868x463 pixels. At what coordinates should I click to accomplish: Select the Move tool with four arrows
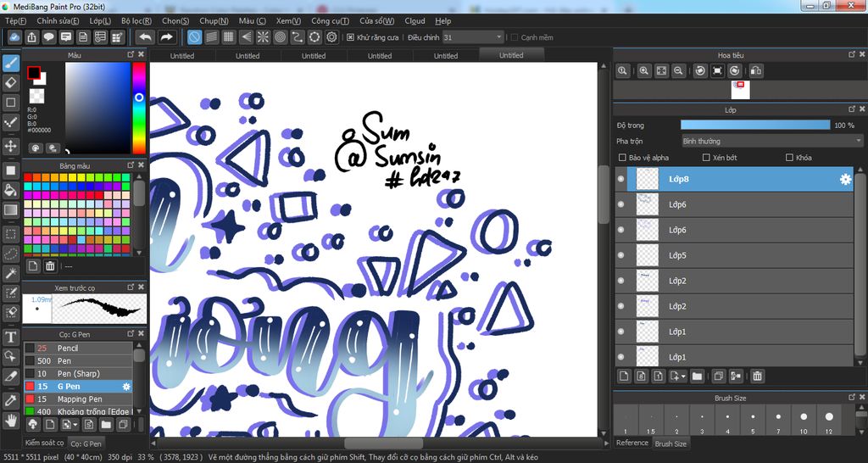pyautogui.click(x=10, y=146)
